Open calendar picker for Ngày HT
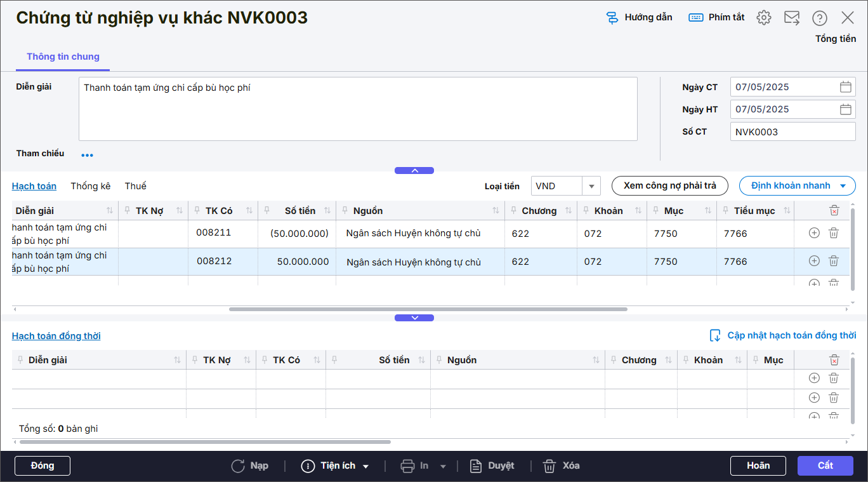This screenshot has width=868, height=482. pyautogui.click(x=845, y=109)
